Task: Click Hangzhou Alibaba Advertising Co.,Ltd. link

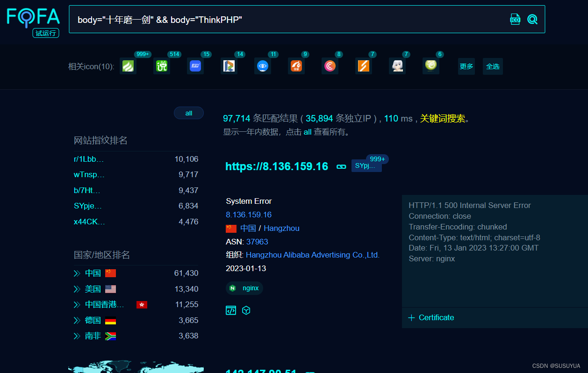Action: pos(313,255)
